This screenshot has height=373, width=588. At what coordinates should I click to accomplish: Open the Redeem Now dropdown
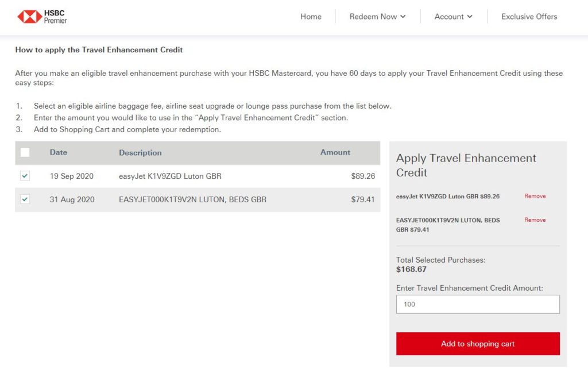click(373, 17)
